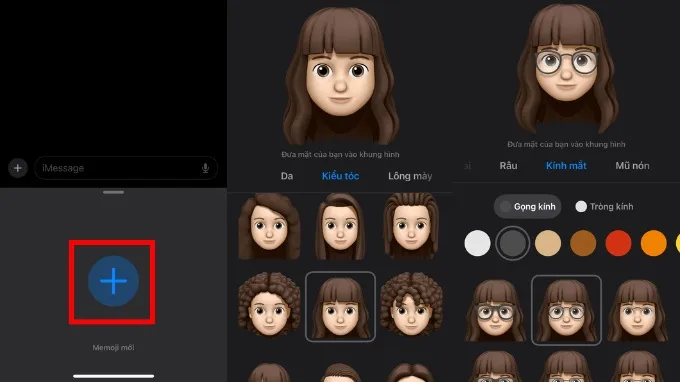Switch to the Mũ nón tab

632,166
